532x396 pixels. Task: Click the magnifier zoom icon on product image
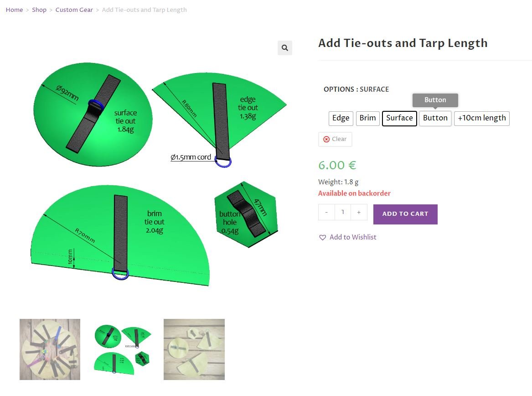coord(285,48)
